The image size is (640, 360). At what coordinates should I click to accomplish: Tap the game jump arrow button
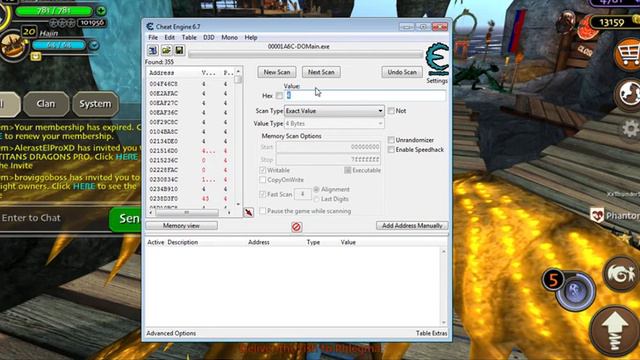[616, 331]
